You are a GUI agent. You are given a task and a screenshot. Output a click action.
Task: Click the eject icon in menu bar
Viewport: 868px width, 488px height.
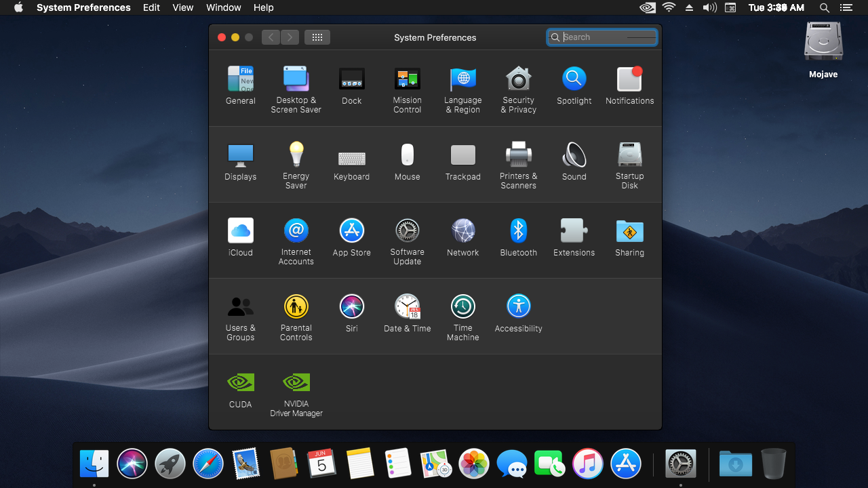coord(689,7)
